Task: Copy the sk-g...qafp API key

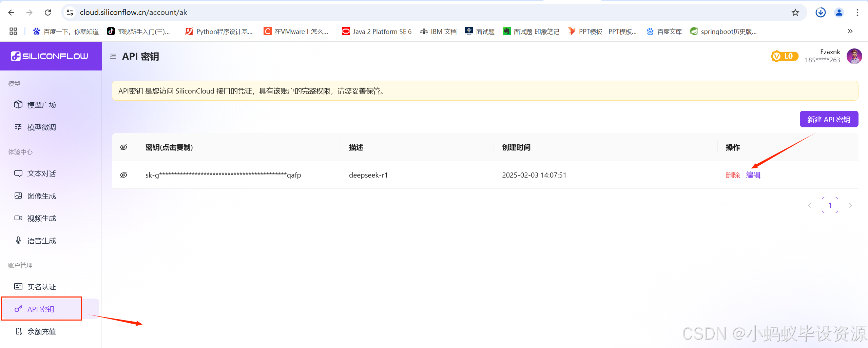Action: 223,175
